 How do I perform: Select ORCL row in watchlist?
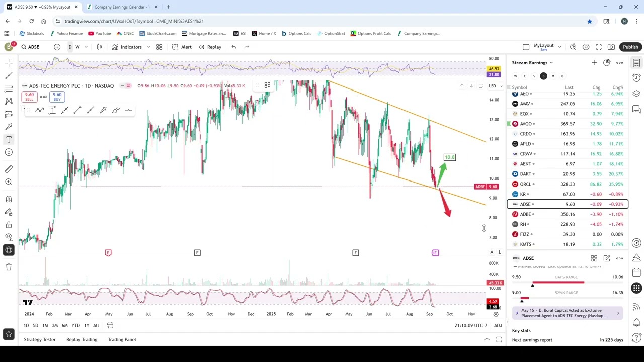[x=568, y=184]
